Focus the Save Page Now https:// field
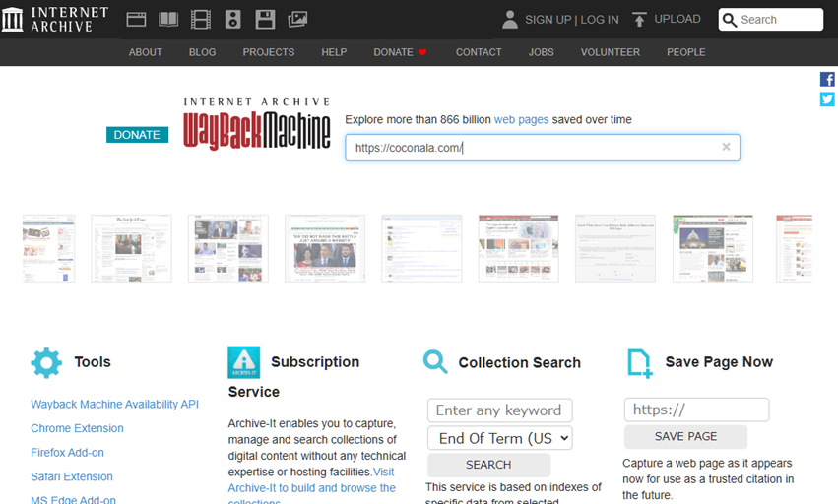This screenshot has width=838, height=504. tap(696, 409)
